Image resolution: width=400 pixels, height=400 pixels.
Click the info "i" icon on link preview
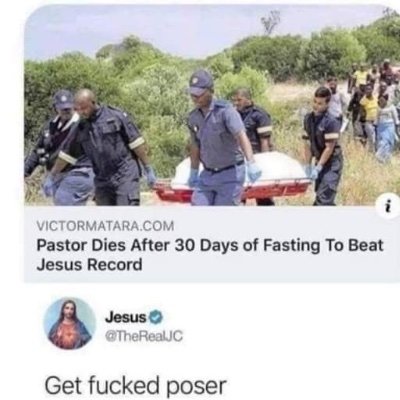coord(390,207)
